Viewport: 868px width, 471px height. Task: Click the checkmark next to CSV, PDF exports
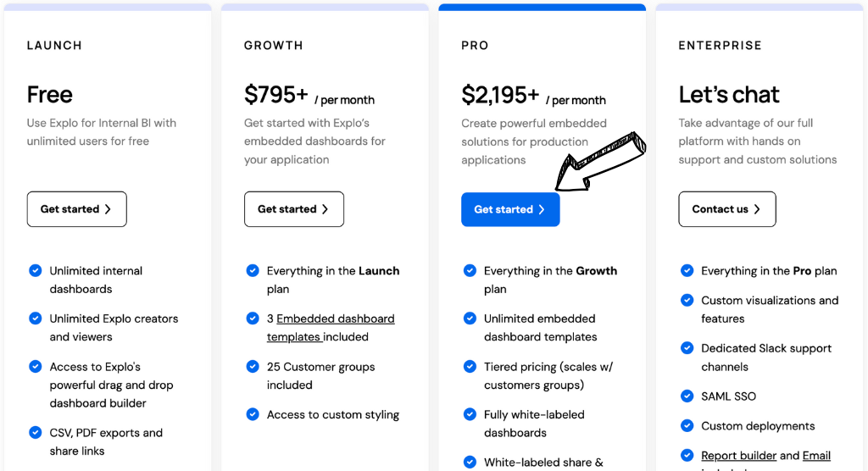[x=36, y=433]
